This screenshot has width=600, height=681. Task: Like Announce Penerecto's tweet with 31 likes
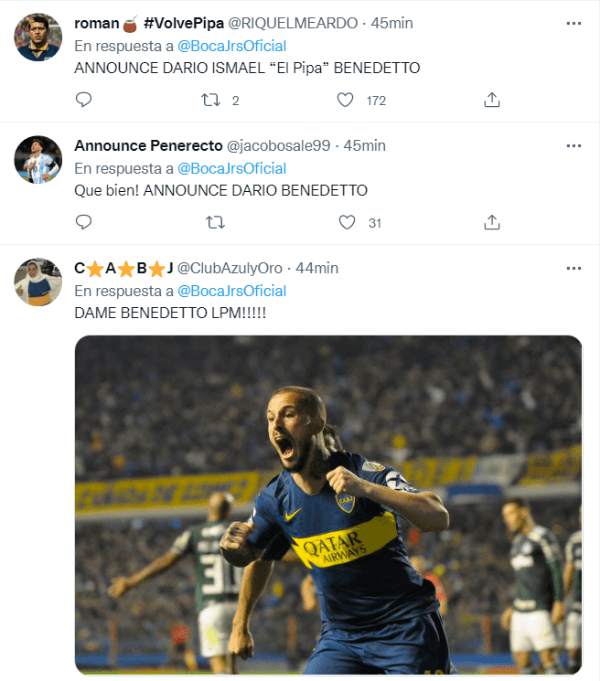click(x=345, y=222)
